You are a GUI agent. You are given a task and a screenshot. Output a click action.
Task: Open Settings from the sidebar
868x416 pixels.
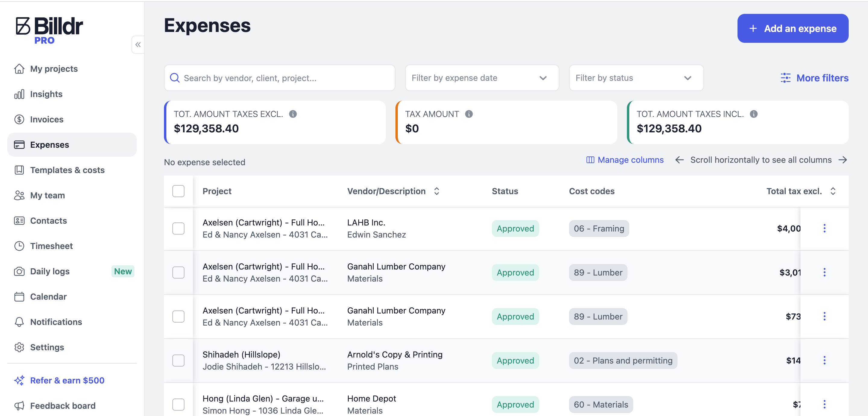point(47,347)
